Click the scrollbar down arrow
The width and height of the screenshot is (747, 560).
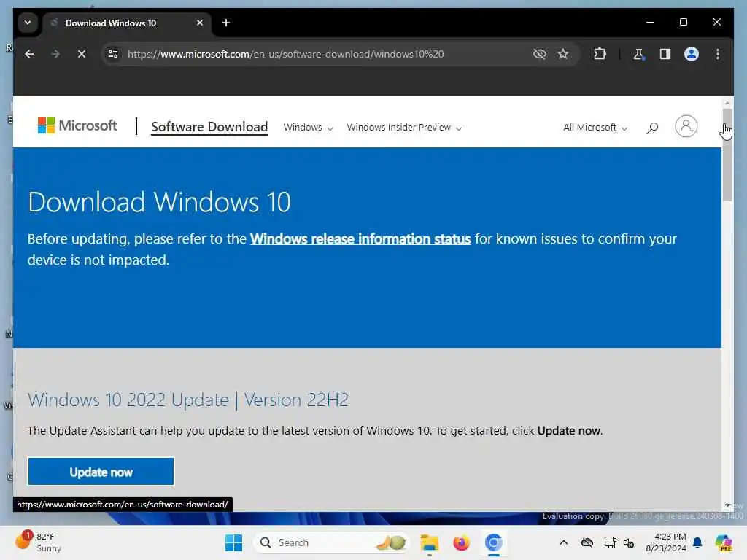(x=727, y=505)
